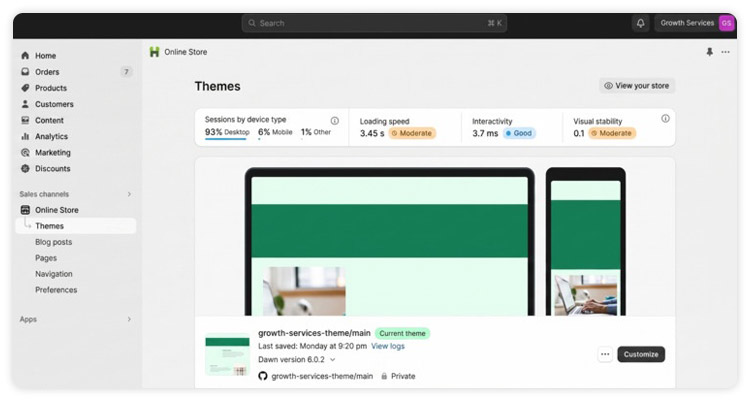Open Dawn version 6.0.2 dropdown

click(x=296, y=359)
